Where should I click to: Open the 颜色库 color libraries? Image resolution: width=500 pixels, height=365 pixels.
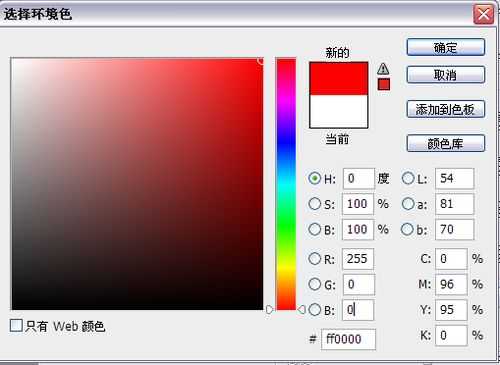click(446, 143)
